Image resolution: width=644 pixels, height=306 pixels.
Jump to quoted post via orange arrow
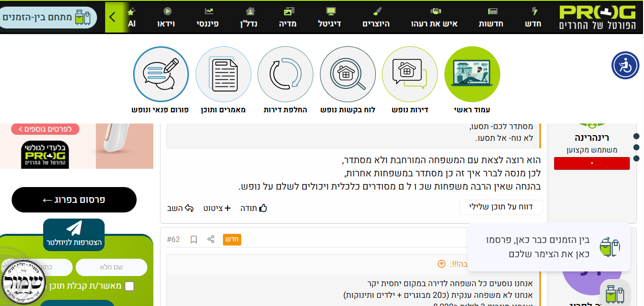pos(441,264)
